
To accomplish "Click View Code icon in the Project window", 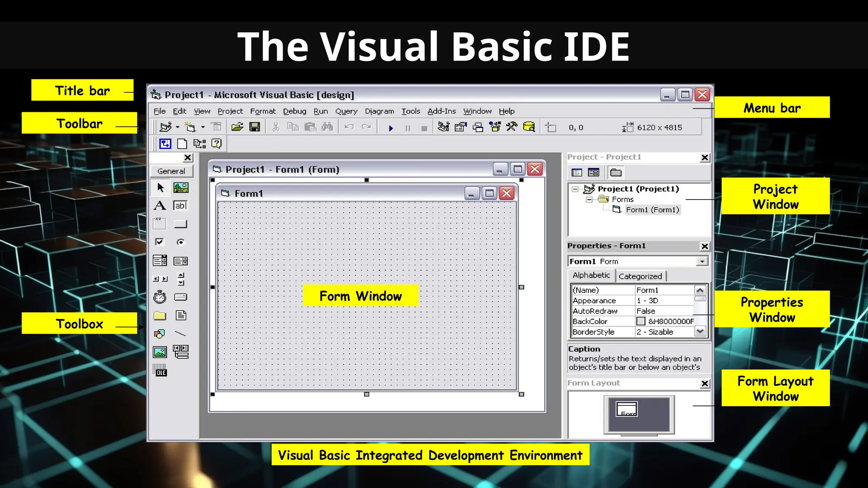I will pyautogui.click(x=577, y=172).
